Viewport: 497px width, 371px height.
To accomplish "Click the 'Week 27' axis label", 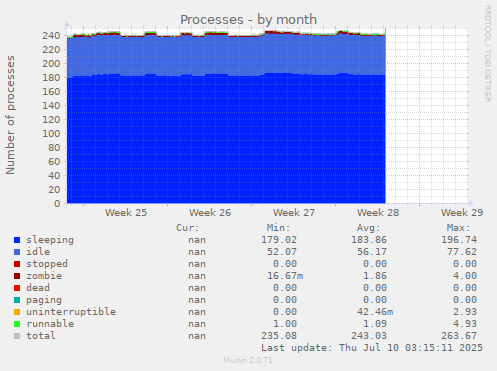I will 294,213.
